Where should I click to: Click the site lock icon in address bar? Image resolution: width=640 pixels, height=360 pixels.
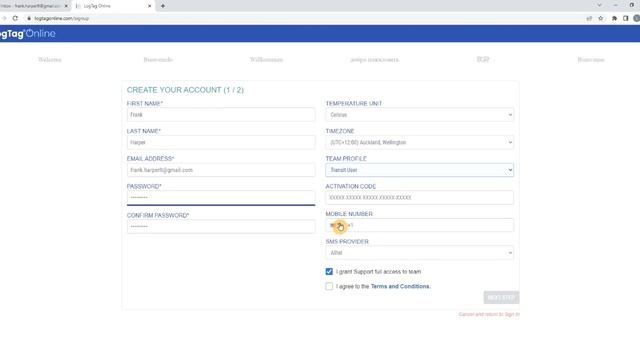coord(29,18)
